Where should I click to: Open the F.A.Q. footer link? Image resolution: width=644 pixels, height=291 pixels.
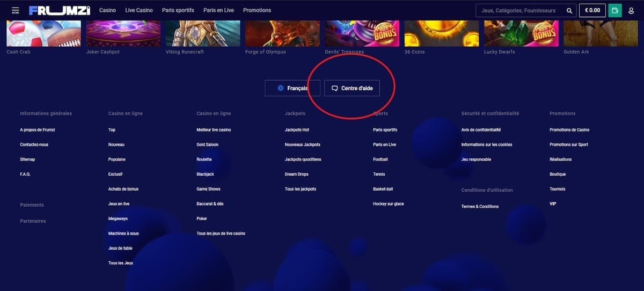pos(25,174)
